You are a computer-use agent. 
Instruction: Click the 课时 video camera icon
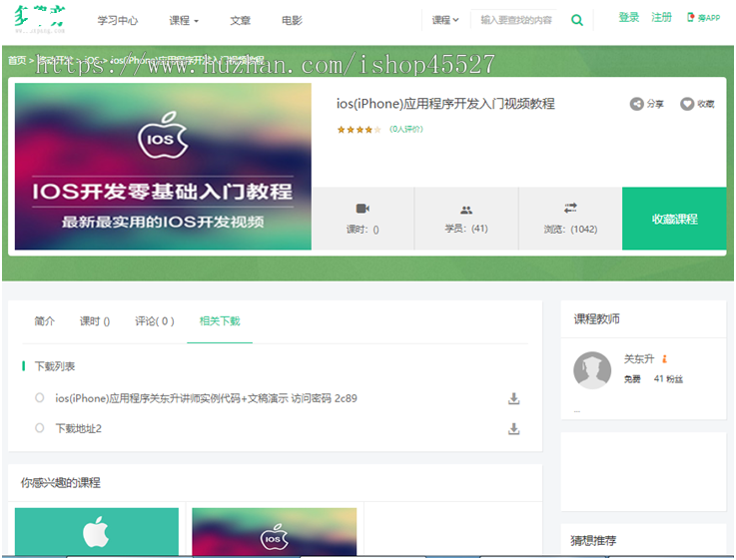363,209
